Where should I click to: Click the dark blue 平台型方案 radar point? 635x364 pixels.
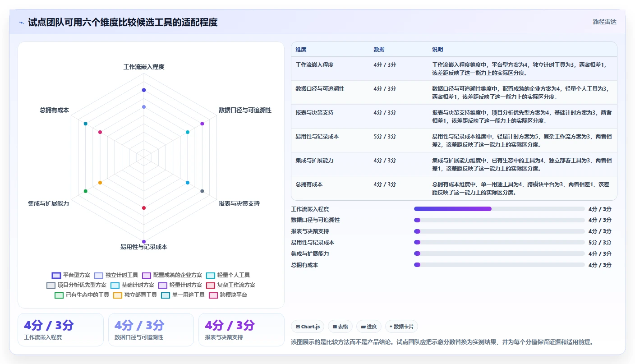coord(144,90)
